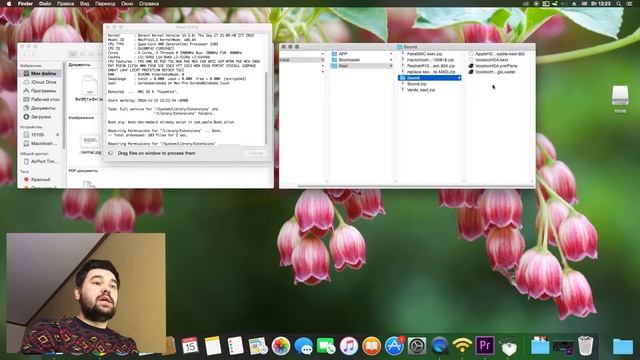Expand the Bootloader folder arrow

[x=391, y=60]
